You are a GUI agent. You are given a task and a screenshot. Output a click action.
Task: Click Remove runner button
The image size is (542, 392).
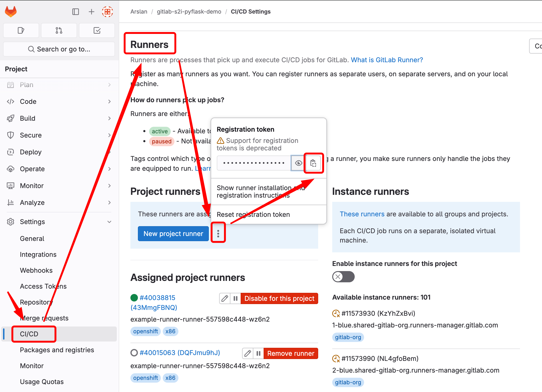coord(291,353)
